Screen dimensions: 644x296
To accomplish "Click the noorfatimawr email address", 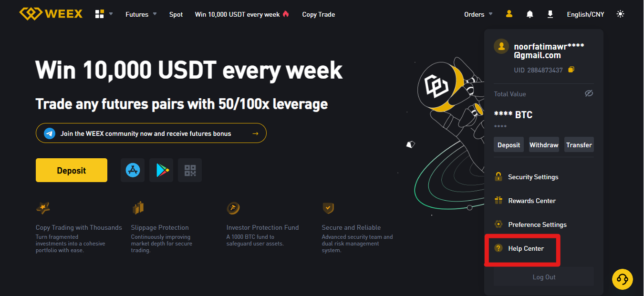I will pos(549,51).
